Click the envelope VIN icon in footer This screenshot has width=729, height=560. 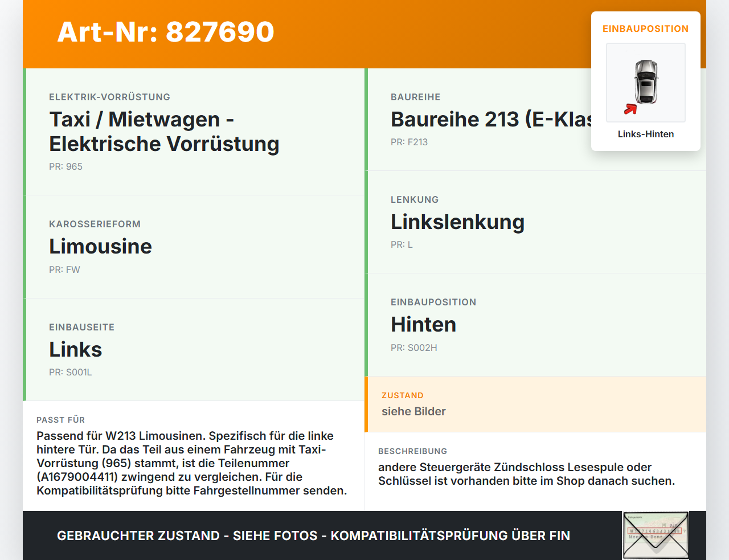pyautogui.click(x=656, y=536)
